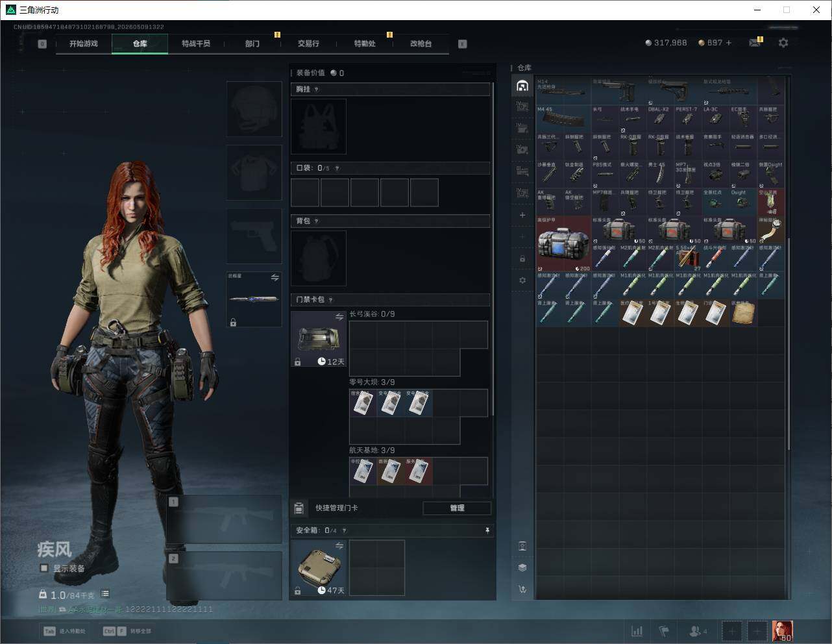The image size is (832, 644).
Task: Go to the 交易行 tab
Action: 308,43
